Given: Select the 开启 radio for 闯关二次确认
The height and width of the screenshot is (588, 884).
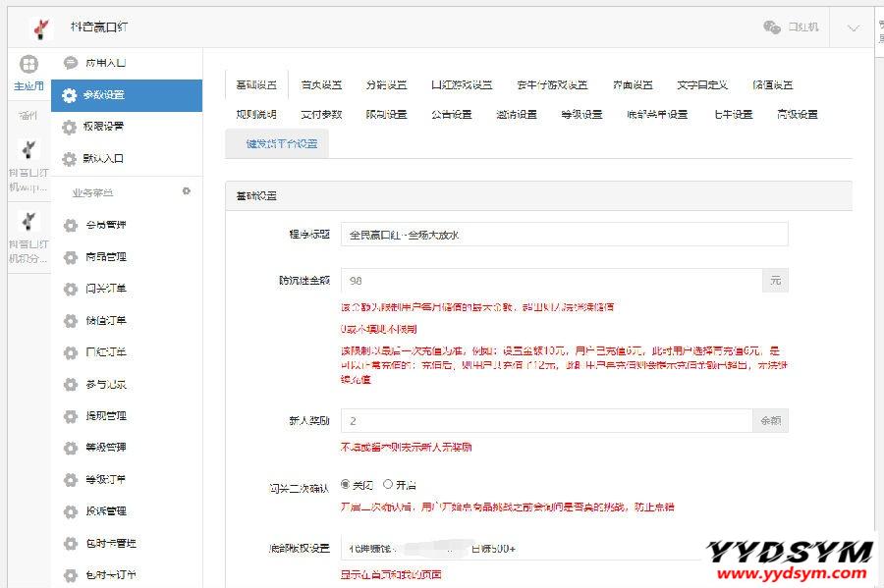Looking at the screenshot, I should click(388, 484).
